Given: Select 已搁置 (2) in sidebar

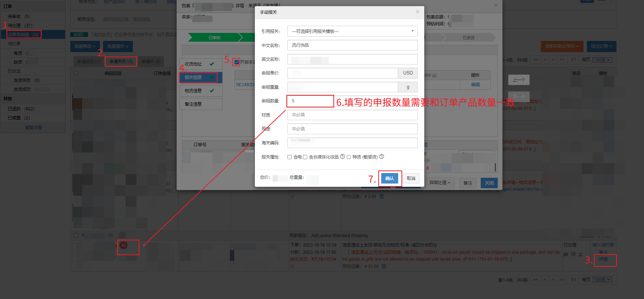Looking at the screenshot, I should pos(33,118).
